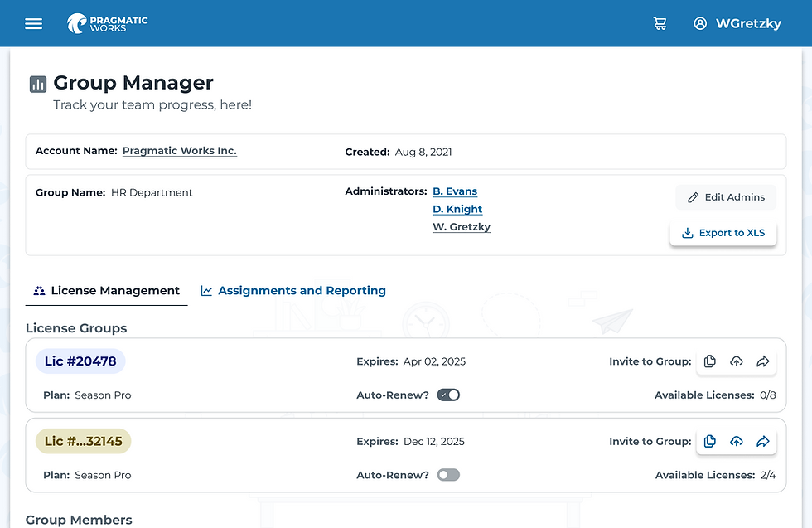Viewport: 812px width, 528px height.
Task: Click the WGretzky profile avatar icon
Action: [x=700, y=23]
